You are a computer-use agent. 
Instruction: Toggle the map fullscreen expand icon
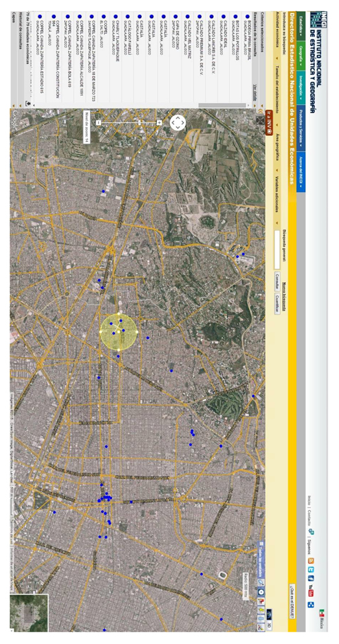(x=261, y=120)
